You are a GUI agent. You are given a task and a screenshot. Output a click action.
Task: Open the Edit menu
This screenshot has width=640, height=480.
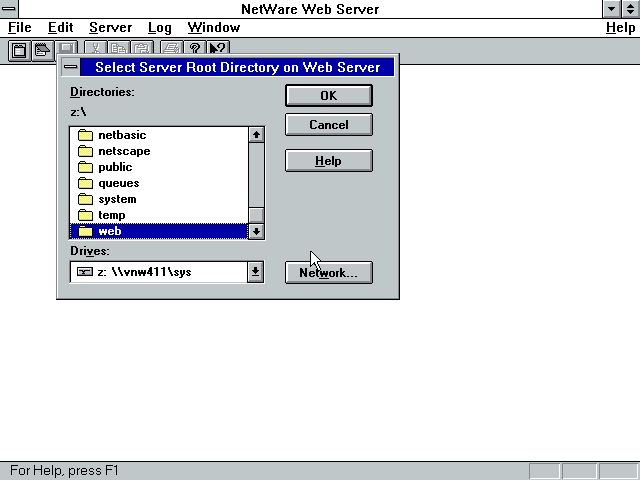60,27
